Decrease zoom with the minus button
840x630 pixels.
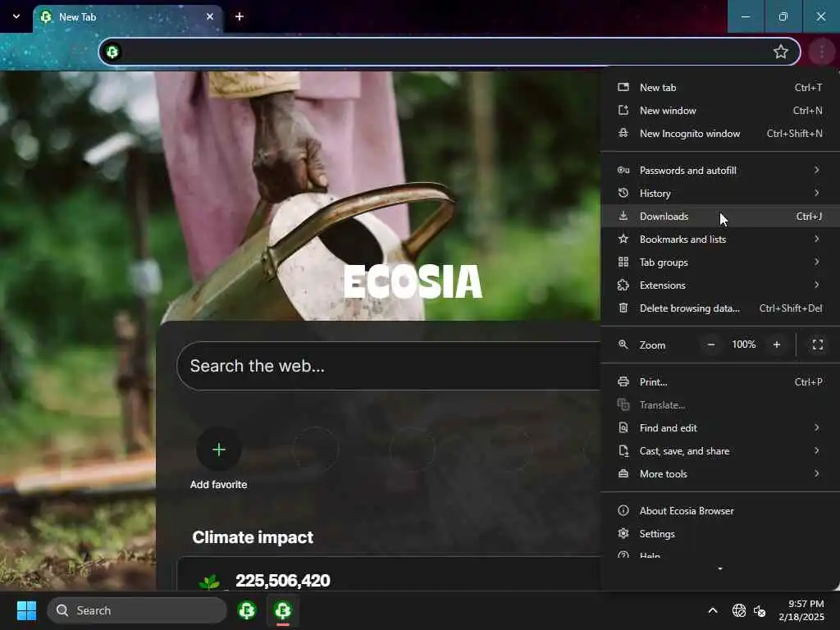(711, 345)
